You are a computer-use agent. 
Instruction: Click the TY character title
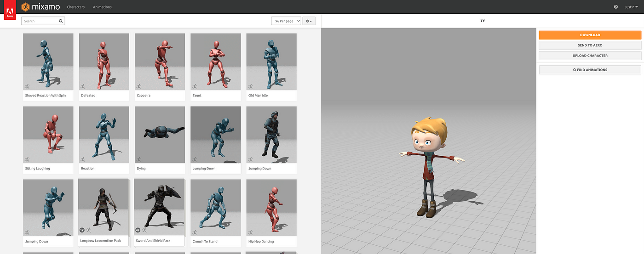pos(483,21)
